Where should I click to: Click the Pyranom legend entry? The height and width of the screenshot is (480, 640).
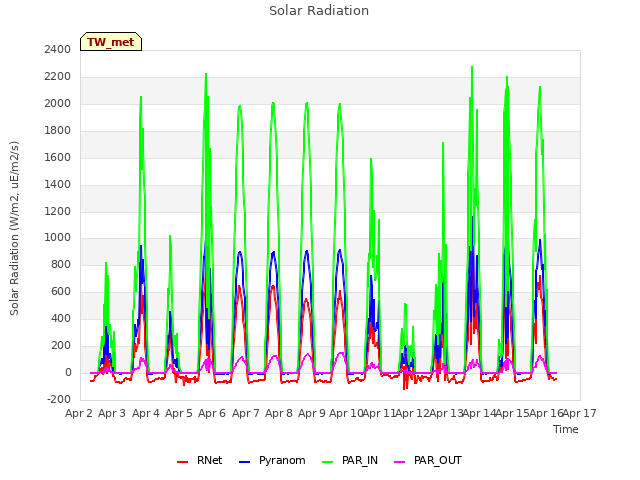point(272,460)
